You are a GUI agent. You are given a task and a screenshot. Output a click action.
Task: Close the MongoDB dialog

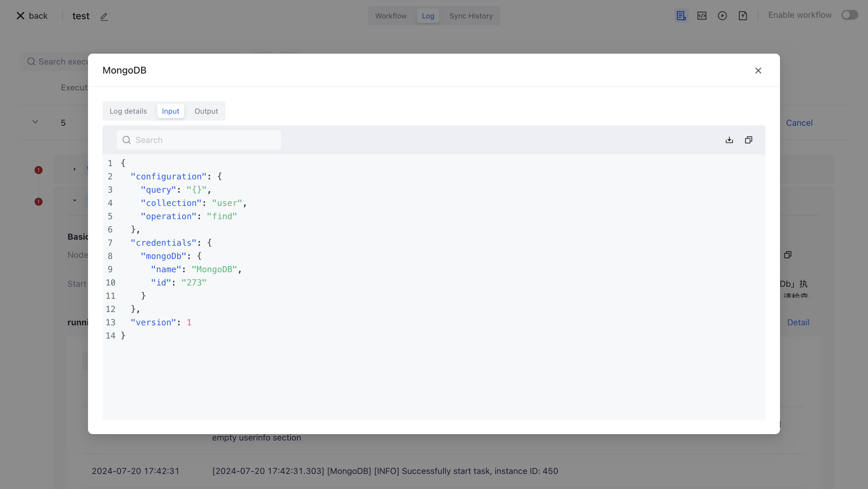click(758, 71)
